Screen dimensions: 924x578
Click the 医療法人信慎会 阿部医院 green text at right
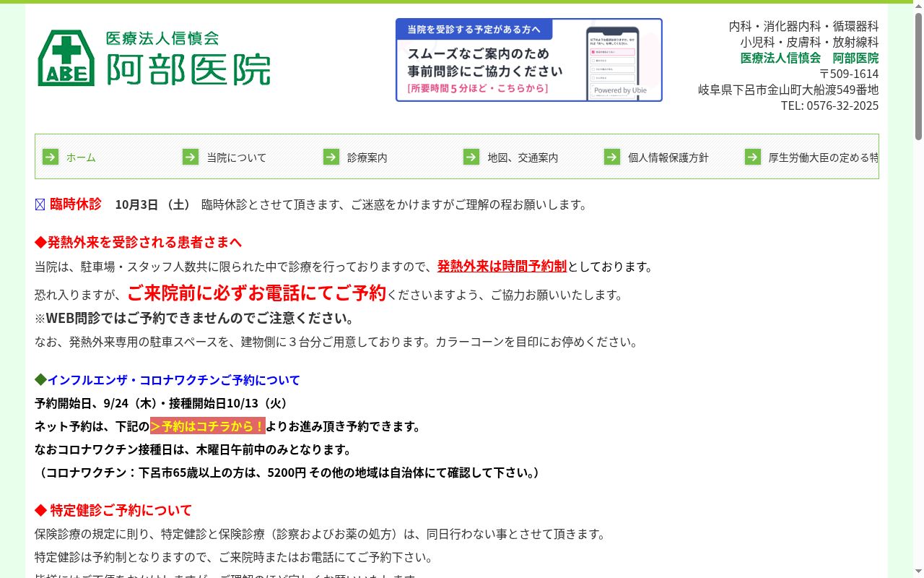(809, 58)
